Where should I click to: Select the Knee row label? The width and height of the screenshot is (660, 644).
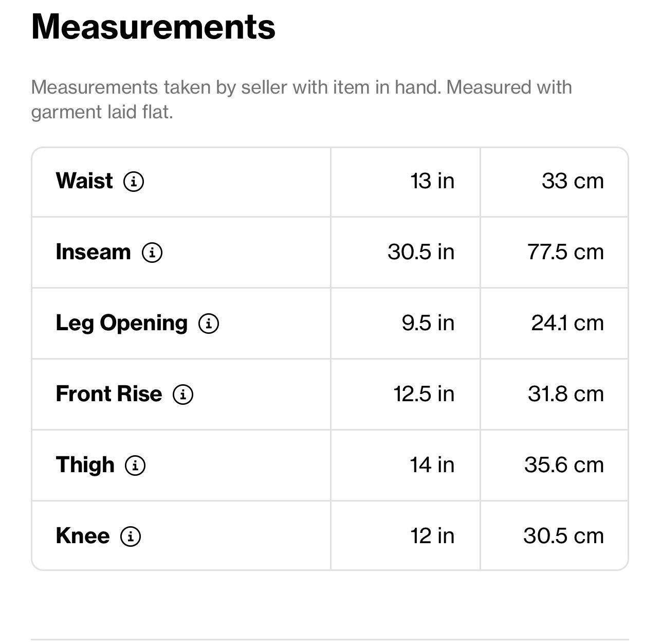click(83, 536)
